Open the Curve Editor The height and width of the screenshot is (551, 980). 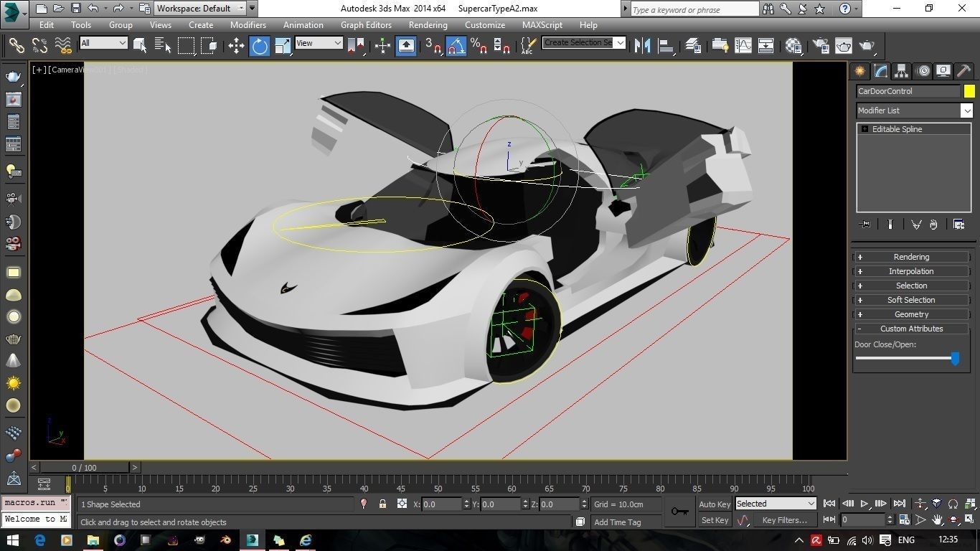tap(743, 45)
